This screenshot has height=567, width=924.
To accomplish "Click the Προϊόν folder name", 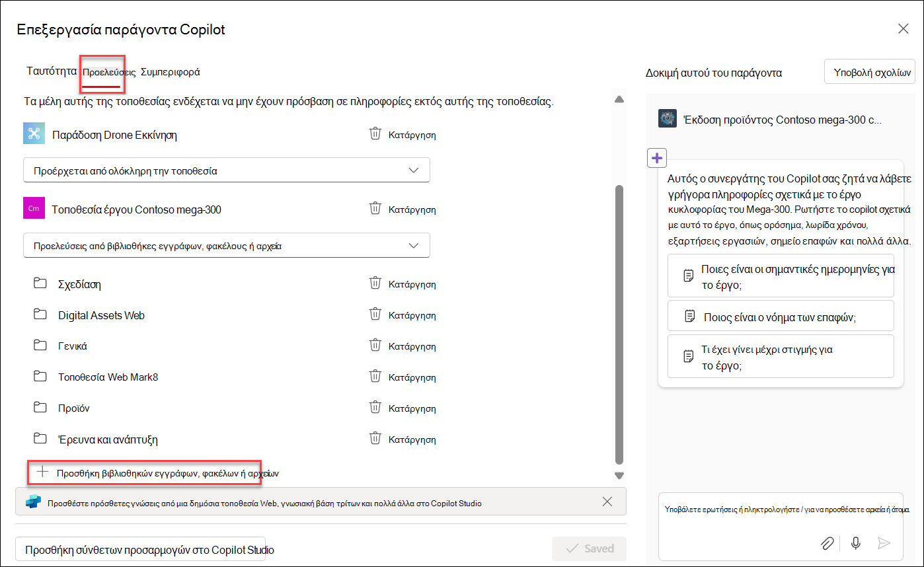I will click(73, 408).
